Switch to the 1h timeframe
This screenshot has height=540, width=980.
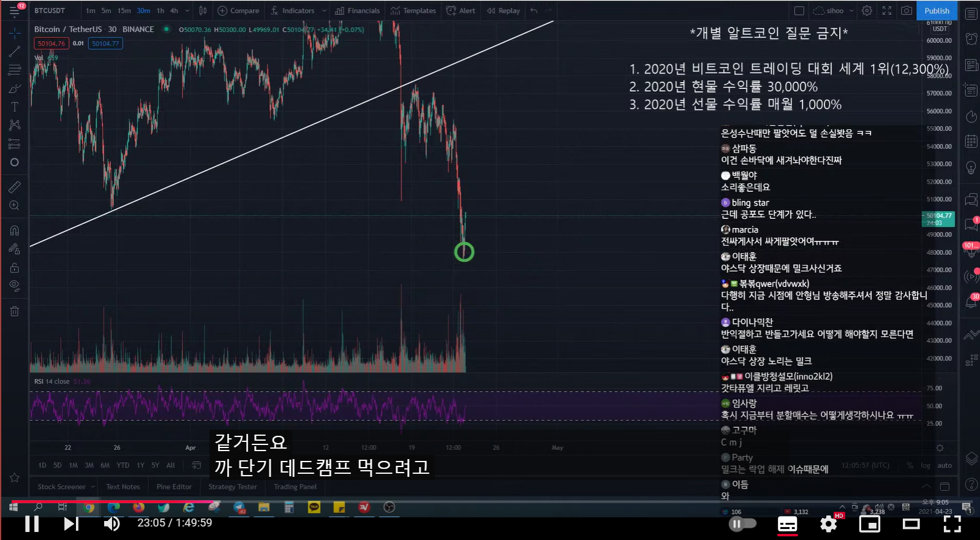pos(160,10)
